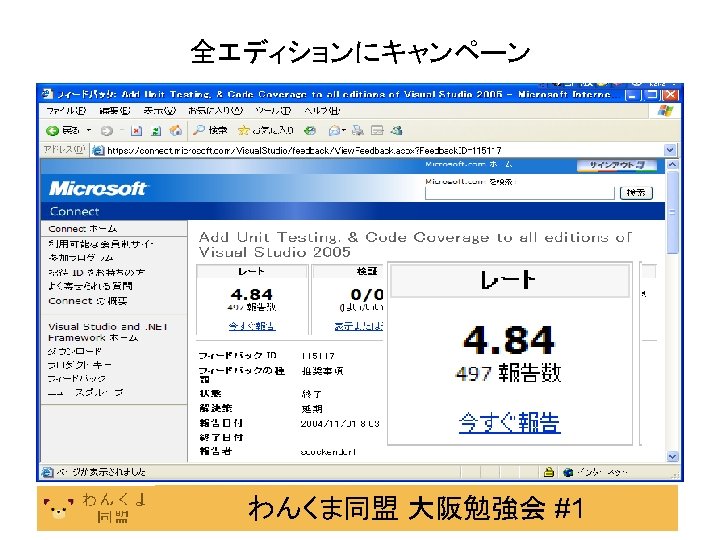The height and width of the screenshot is (540, 720).
Task: Open the Forward button history dropdown arrow
Action: click(x=122, y=131)
